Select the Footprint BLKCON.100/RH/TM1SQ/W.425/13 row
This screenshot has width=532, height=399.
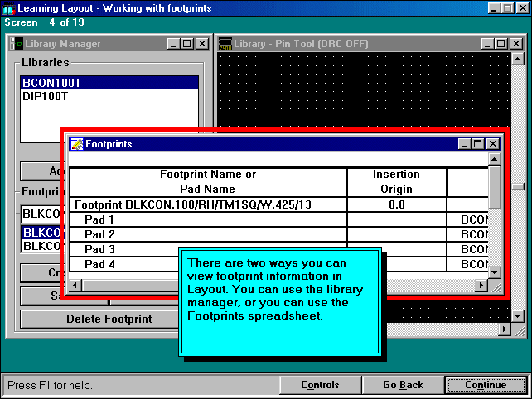207,204
